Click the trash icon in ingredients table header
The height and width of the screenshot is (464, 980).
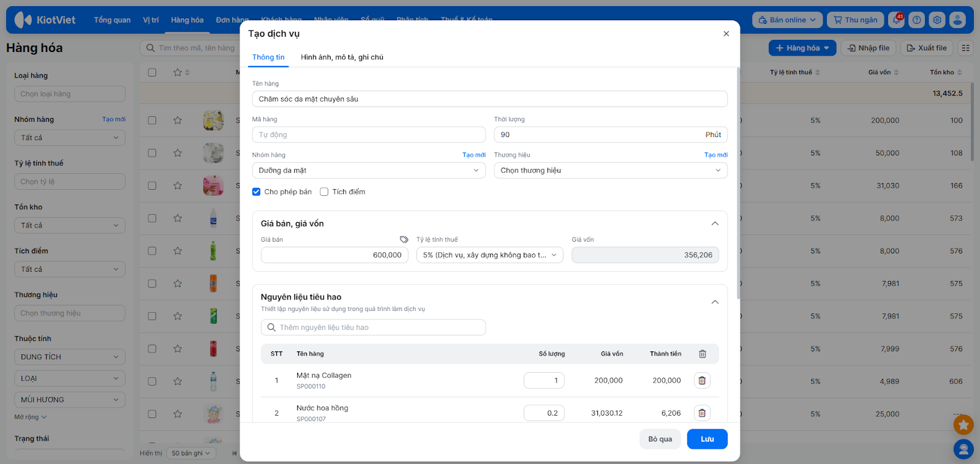(703, 354)
